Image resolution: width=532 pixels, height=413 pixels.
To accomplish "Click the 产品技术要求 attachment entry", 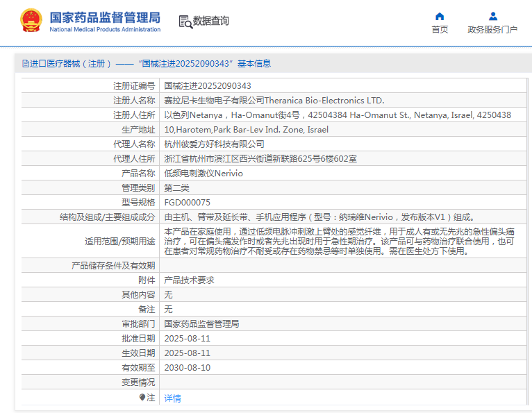I will click(x=189, y=280).
